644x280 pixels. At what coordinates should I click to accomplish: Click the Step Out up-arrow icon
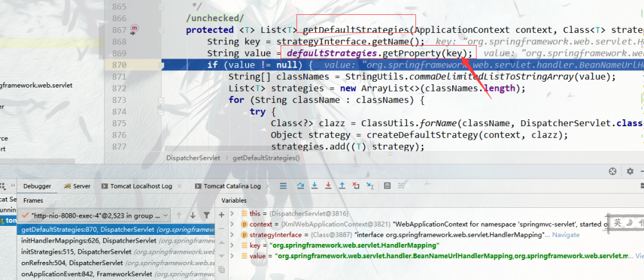point(342,186)
